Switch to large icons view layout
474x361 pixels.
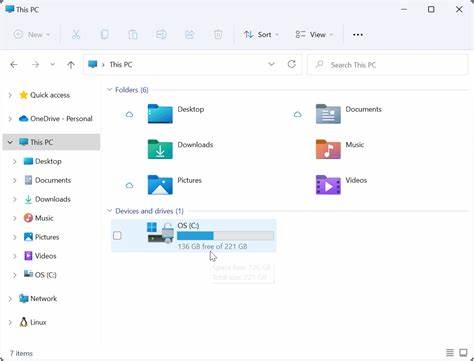463,352
